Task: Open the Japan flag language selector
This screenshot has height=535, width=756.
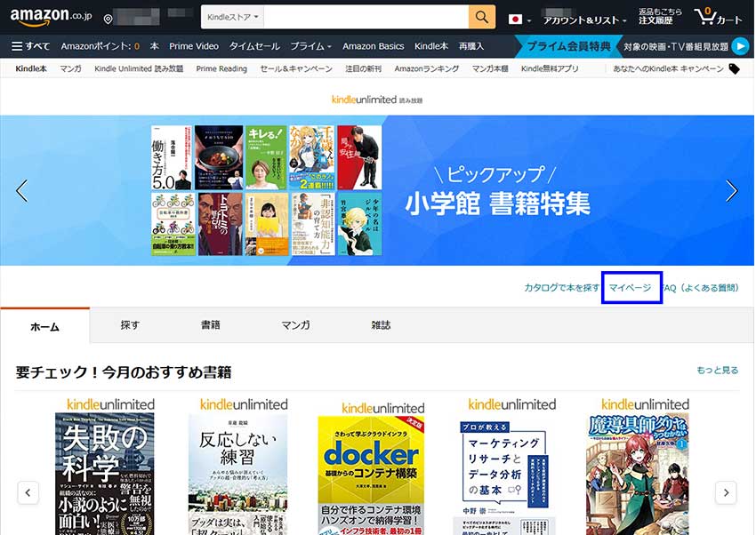Action: (x=519, y=20)
